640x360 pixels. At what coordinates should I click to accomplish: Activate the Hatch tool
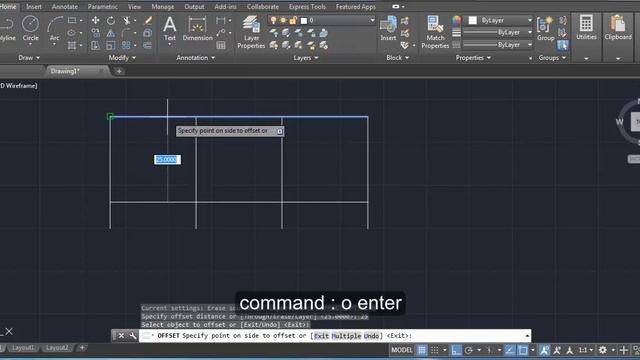pos(72,45)
